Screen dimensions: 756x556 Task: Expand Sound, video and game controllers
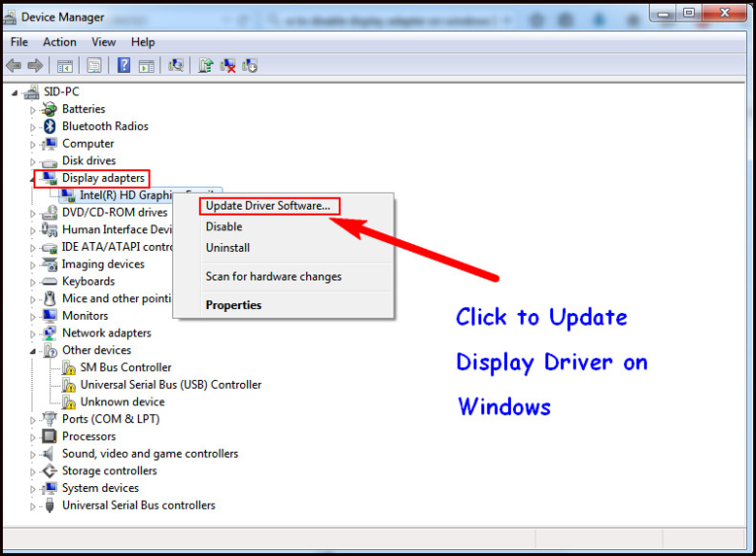click(x=32, y=454)
